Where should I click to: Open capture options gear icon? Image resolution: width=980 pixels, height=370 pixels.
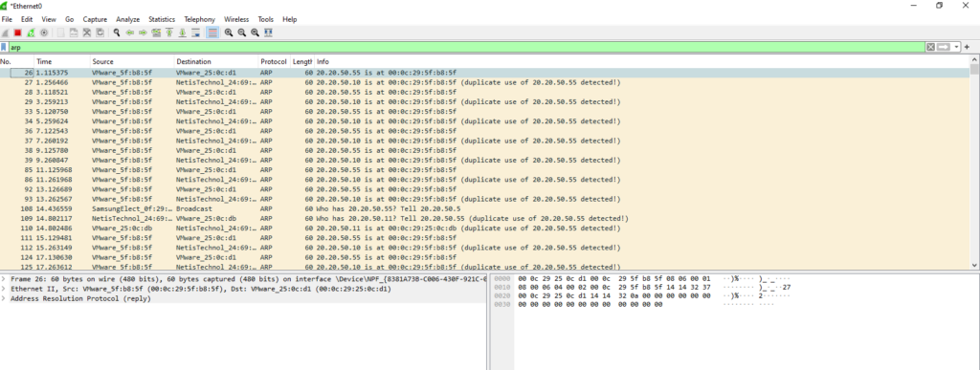click(x=44, y=33)
